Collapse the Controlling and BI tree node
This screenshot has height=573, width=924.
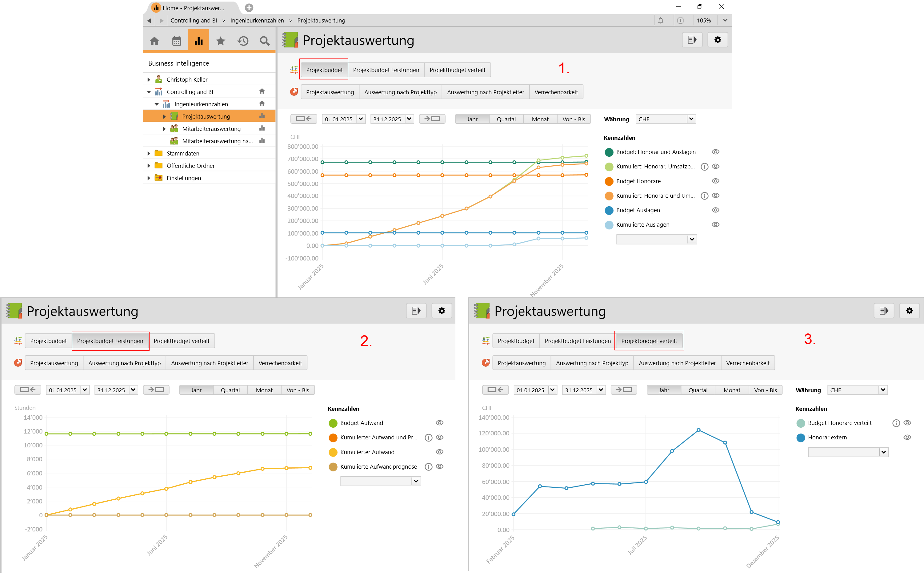149,92
